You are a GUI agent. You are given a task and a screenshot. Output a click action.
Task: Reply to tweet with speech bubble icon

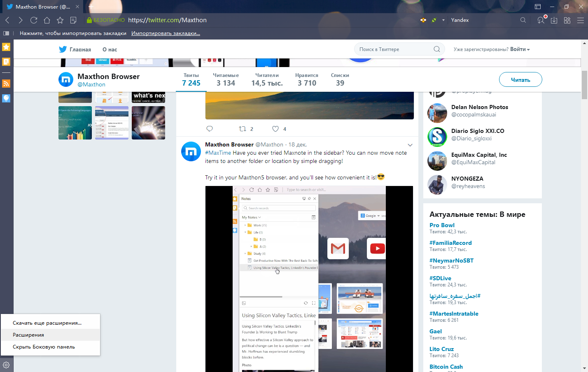210,129
